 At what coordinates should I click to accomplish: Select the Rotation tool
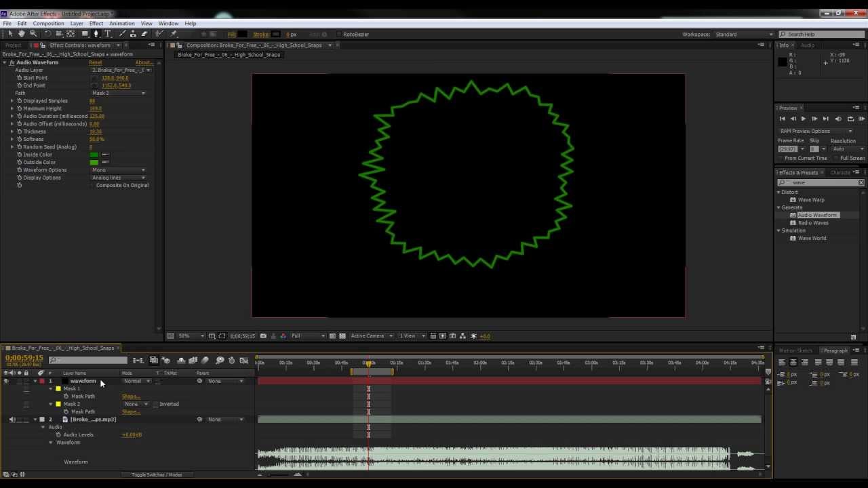(47, 34)
